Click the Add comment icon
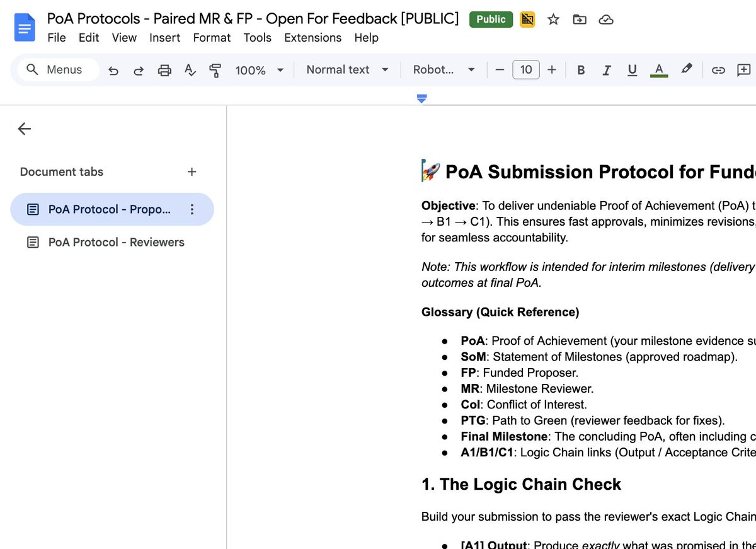The height and width of the screenshot is (549, 756). (744, 71)
